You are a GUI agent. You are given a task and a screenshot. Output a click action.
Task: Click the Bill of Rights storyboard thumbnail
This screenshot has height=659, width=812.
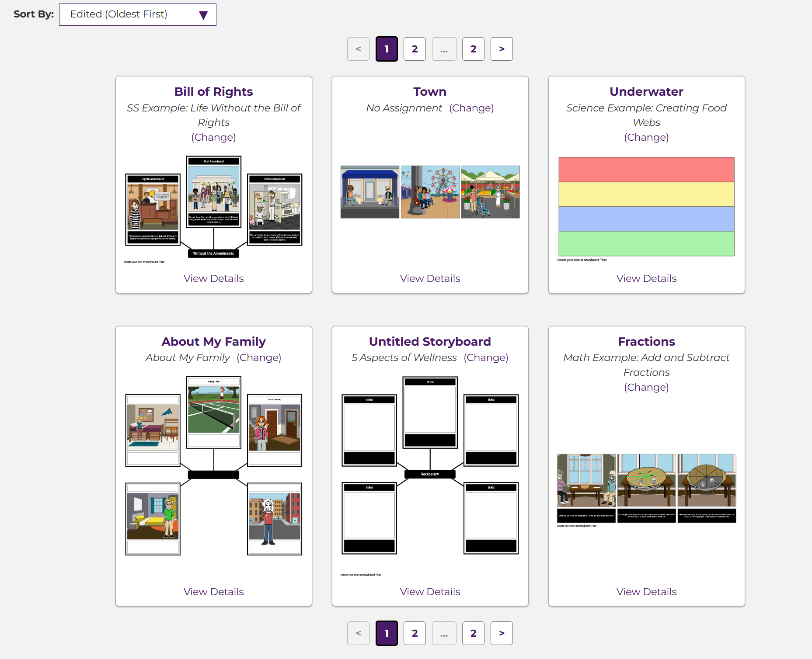point(213,209)
